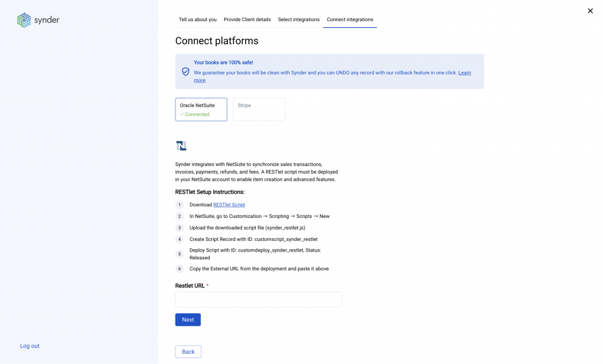
Task: Switch to 'Provide Client details' tab
Action: 247,19
